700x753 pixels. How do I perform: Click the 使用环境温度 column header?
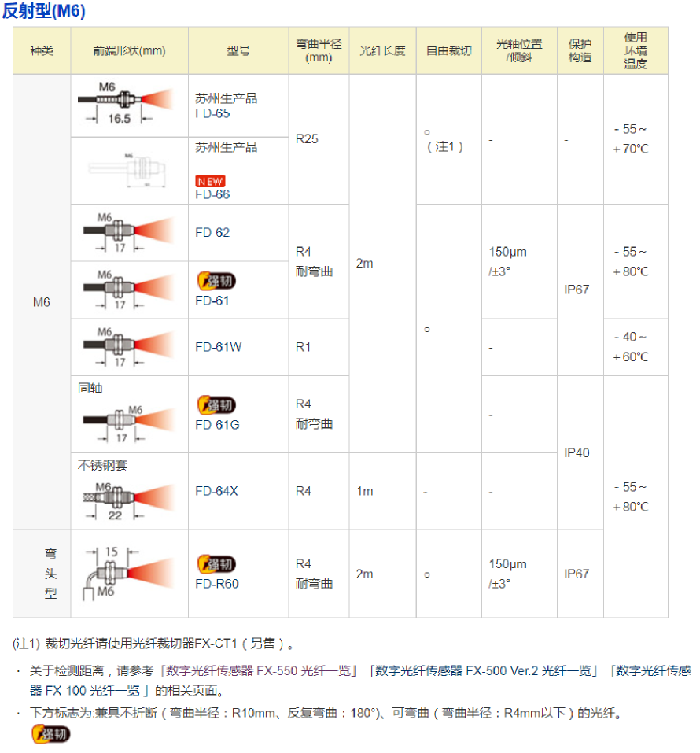[636, 50]
